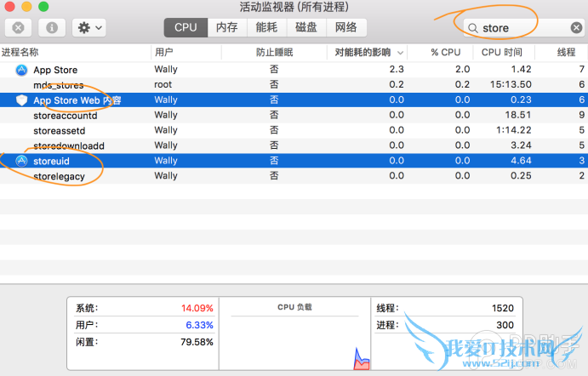Click the 系统 14.09% value
This screenshot has height=376, width=588.
(x=197, y=308)
